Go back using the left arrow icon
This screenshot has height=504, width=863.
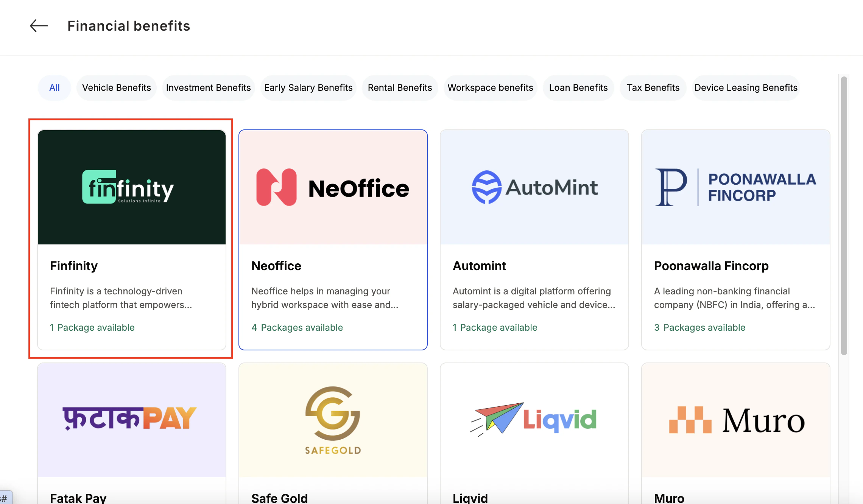[x=39, y=26]
